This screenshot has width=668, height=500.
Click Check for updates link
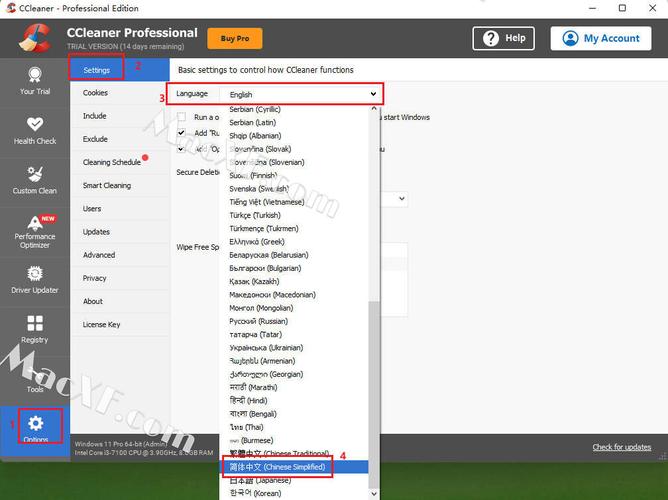click(622, 447)
